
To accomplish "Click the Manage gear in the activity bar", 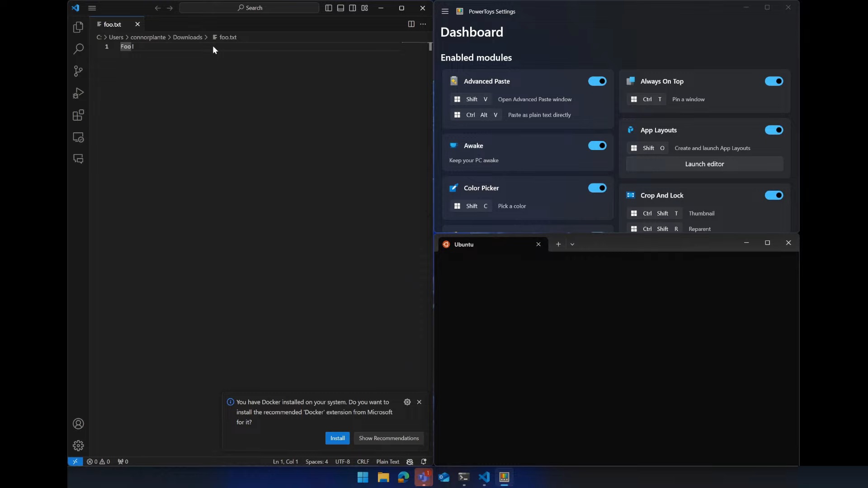I will (x=78, y=446).
